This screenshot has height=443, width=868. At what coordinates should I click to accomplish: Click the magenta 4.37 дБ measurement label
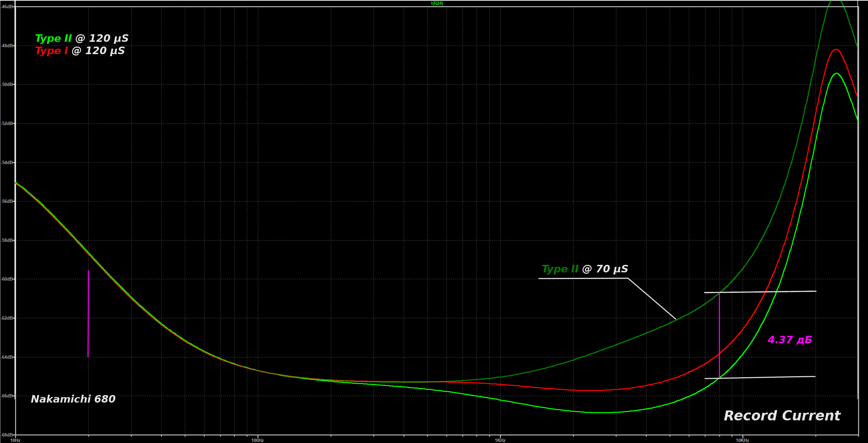pos(790,340)
